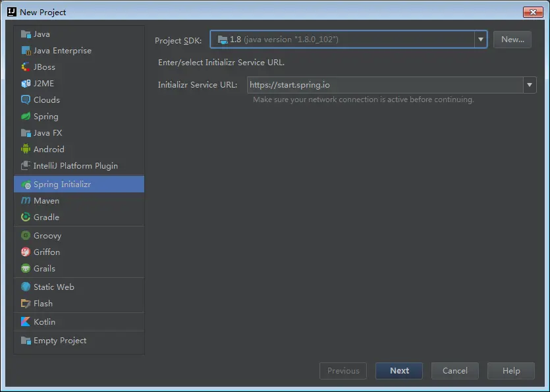550x392 pixels.
Task: Click the Cancel button
Action: (x=455, y=371)
